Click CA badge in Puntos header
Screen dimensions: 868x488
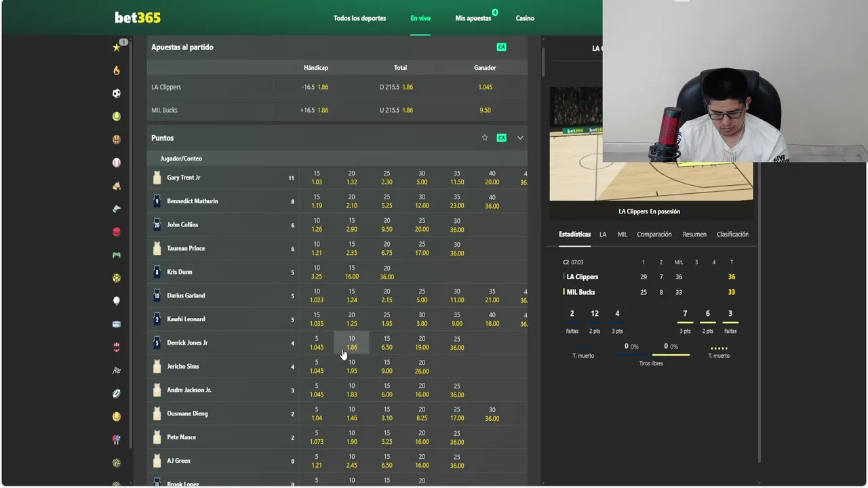tap(501, 138)
